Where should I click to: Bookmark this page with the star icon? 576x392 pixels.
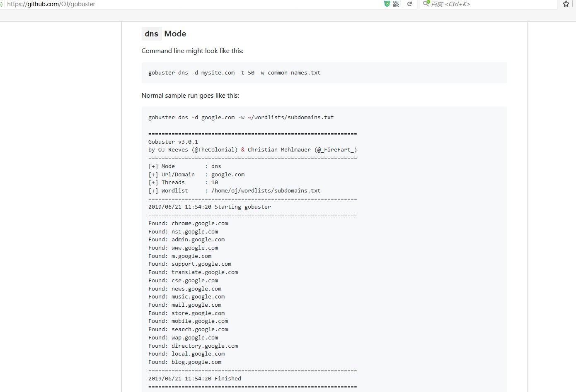tap(566, 4)
